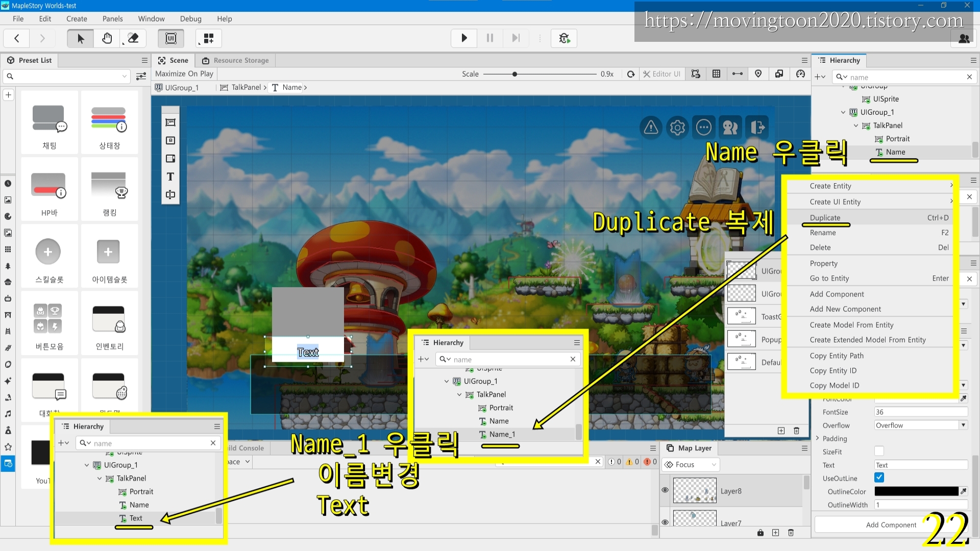Hide Layer8 visibility eye
Viewport: 980px width, 551px height.
(x=665, y=490)
